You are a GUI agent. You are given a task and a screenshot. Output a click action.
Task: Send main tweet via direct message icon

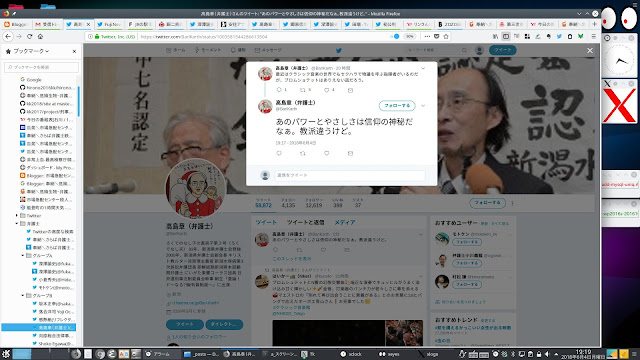point(350,153)
